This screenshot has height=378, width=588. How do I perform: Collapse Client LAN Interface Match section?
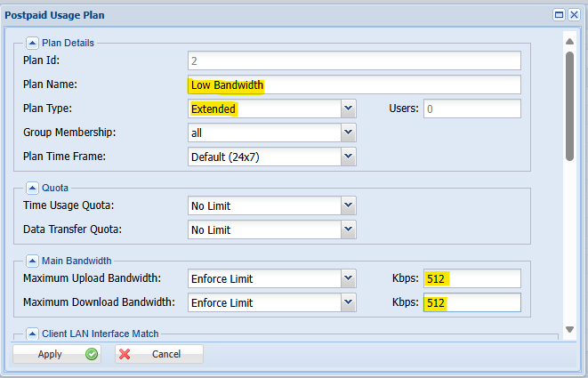pyautogui.click(x=32, y=334)
